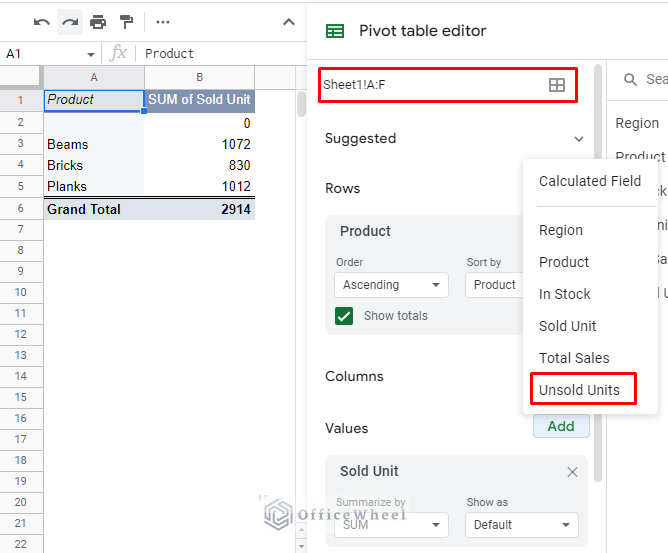The width and height of the screenshot is (668, 553).
Task: Collapse the toolbar with the up chevron
Action: point(288,22)
